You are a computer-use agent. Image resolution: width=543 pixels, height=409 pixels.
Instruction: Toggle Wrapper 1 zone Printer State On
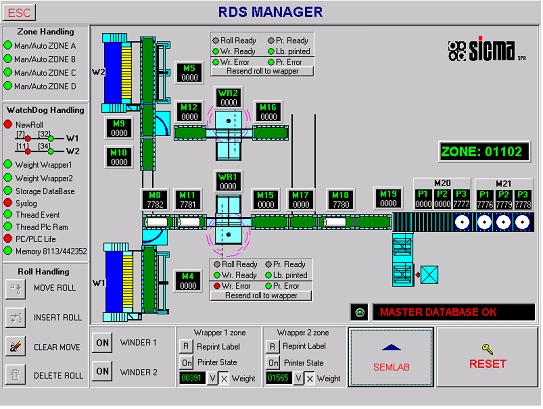point(186,363)
